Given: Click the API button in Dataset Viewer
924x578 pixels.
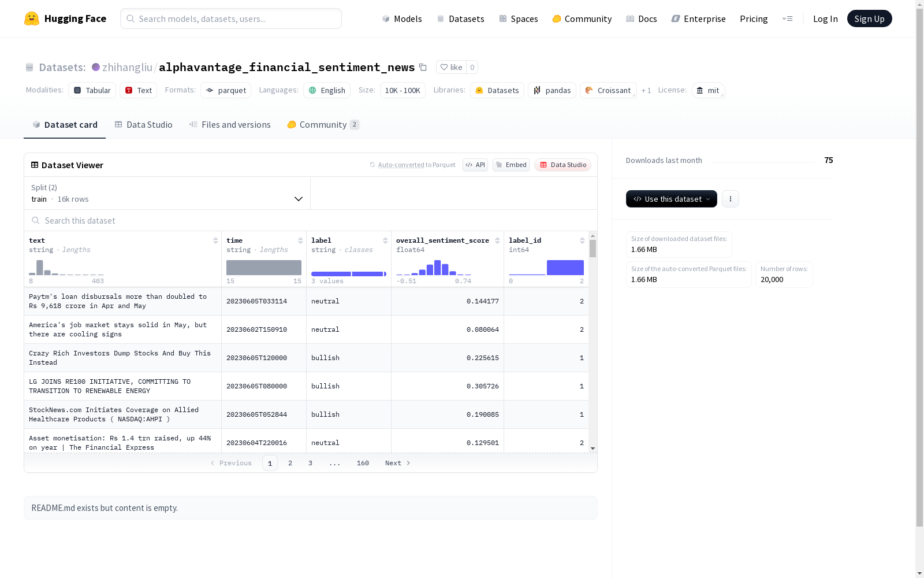Looking at the screenshot, I should pyautogui.click(x=475, y=165).
